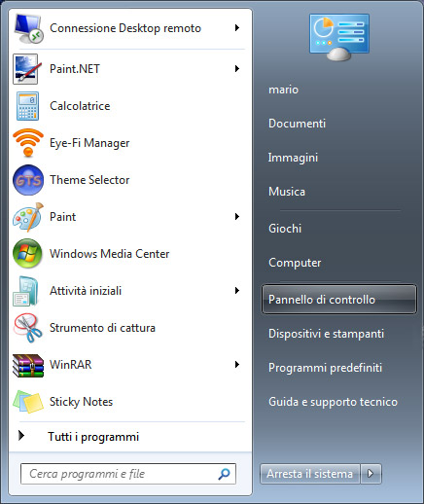This screenshot has height=504, width=424.
Task: Expand Attività iniziali submenu arrow
Action: 237,291
